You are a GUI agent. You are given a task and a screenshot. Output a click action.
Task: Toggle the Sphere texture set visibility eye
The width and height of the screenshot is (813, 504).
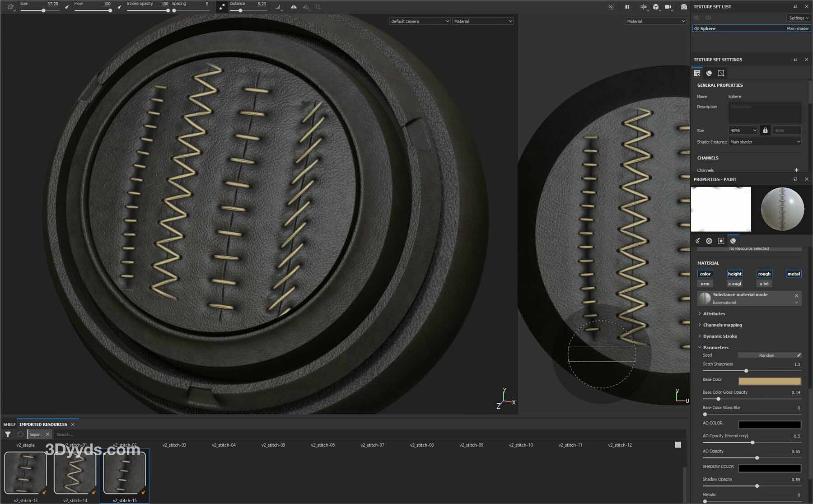pos(696,28)
